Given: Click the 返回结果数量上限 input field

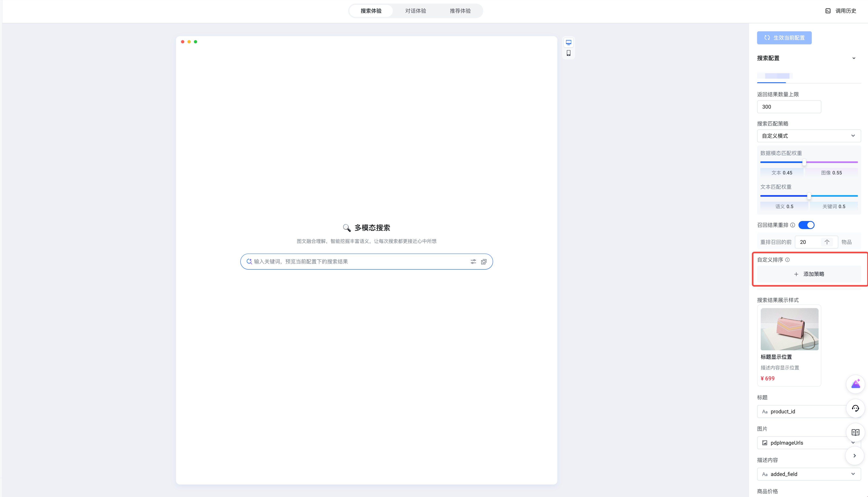Looking at the screenshot, I should (789, 107).
